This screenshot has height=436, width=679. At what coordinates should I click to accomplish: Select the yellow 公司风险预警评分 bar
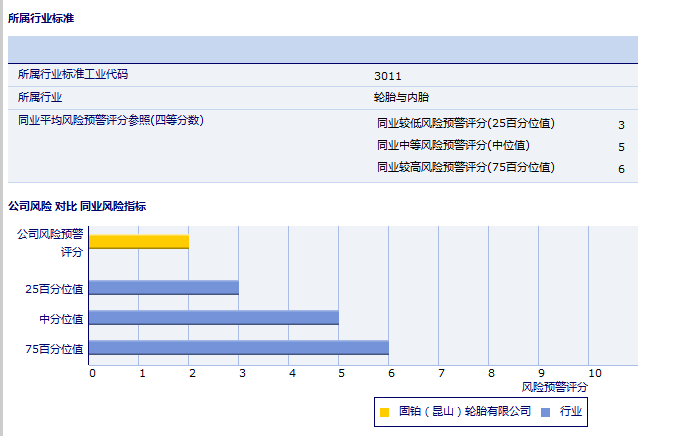click(139, 241)
